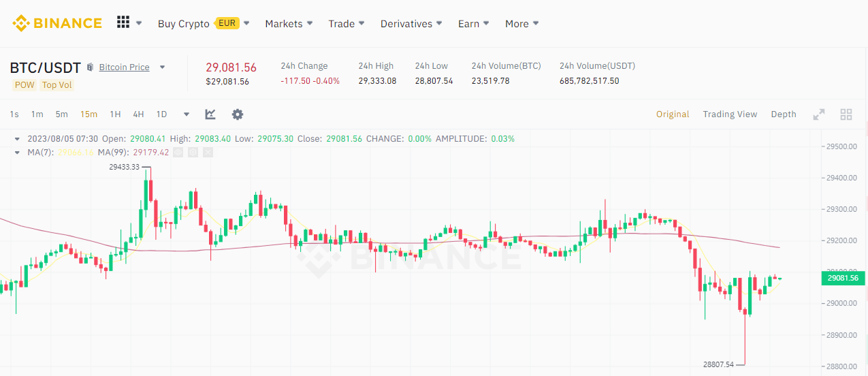Image resolution: width=868 pixels, height=376 pixels.
Task: Click the MA(99) value 29179.42
Action: pyautogui.click(x=150, y=153)
